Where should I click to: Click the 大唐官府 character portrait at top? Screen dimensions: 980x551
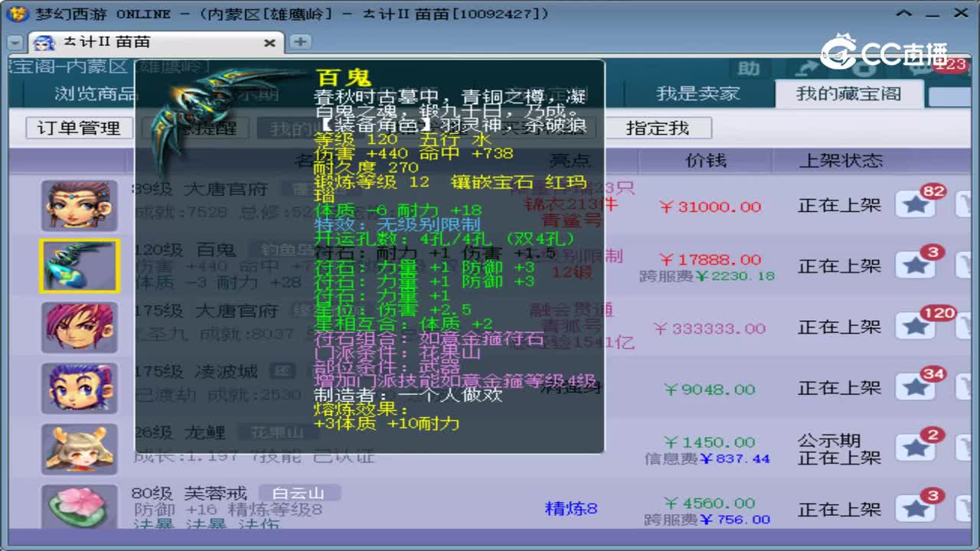79,204
